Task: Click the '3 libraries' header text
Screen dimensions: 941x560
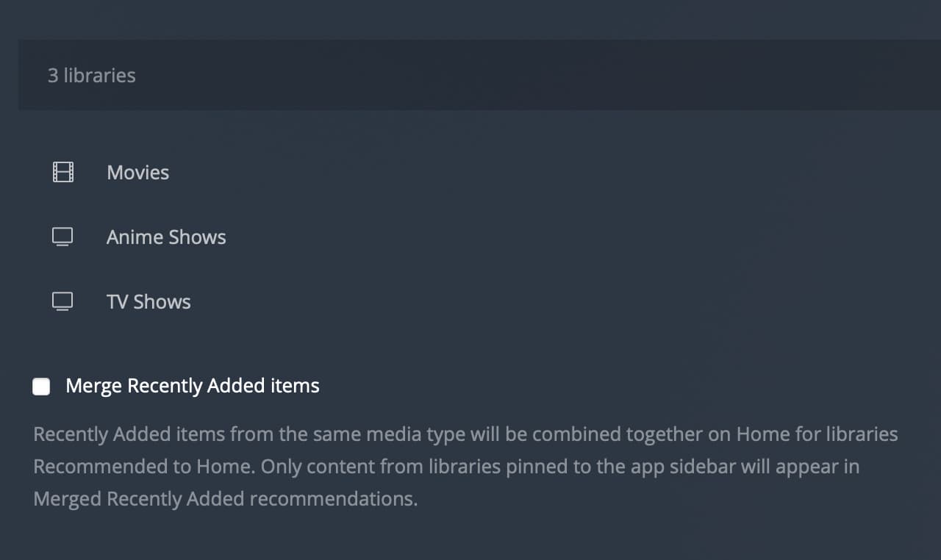Action: (x=92, y=76)
